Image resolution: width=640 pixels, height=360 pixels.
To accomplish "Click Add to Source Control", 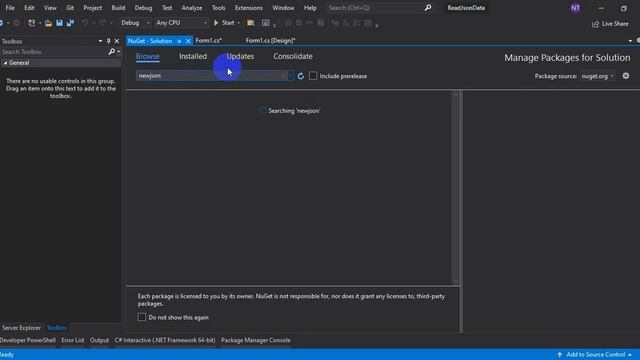I will click(x=595, y=355).
